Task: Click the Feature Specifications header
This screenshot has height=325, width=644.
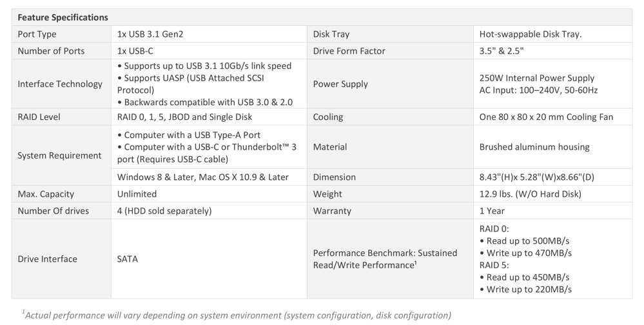Action: point(63,17)
